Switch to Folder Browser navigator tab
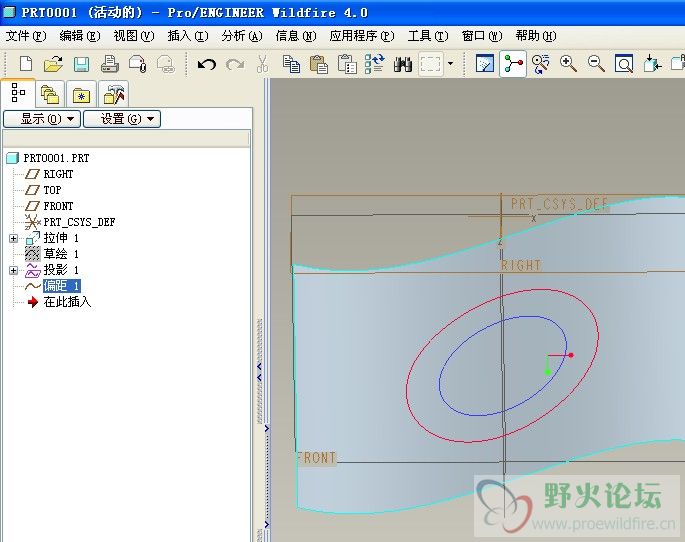Viewport: 685px width, 542px height. 50,94
